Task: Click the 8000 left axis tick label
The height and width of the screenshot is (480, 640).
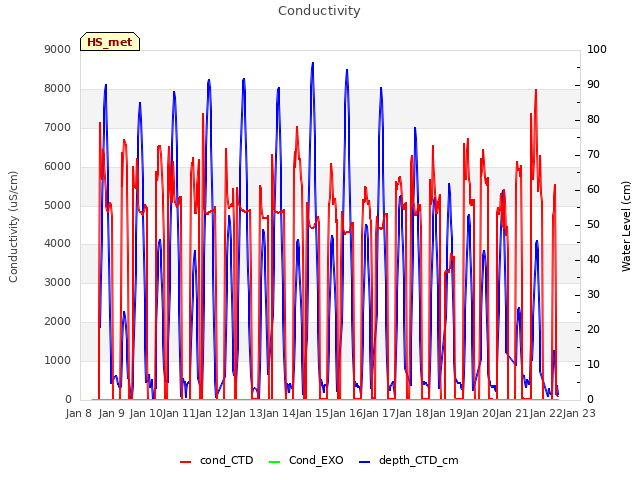Action: pyautogui.click(x=58, y=89)
